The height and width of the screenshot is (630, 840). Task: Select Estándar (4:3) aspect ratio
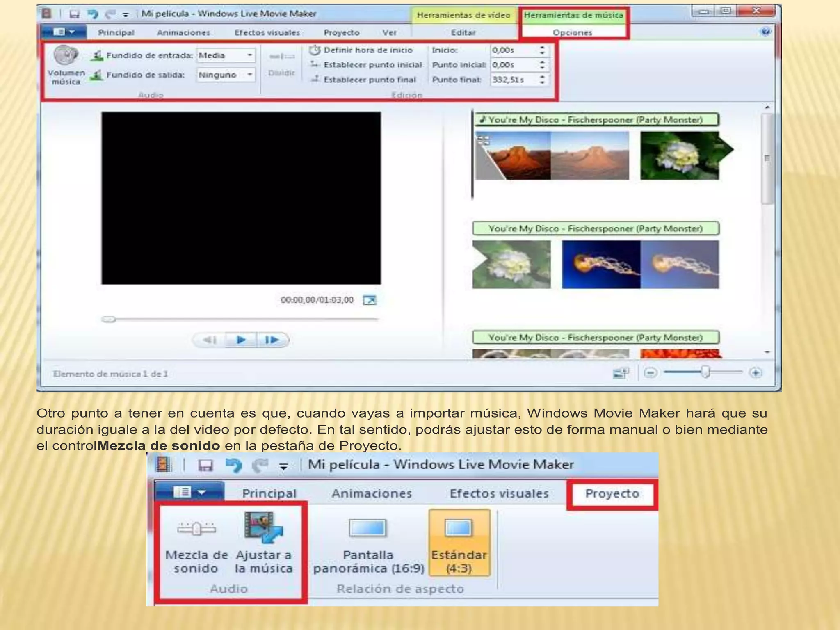click(x=459, y=543)
